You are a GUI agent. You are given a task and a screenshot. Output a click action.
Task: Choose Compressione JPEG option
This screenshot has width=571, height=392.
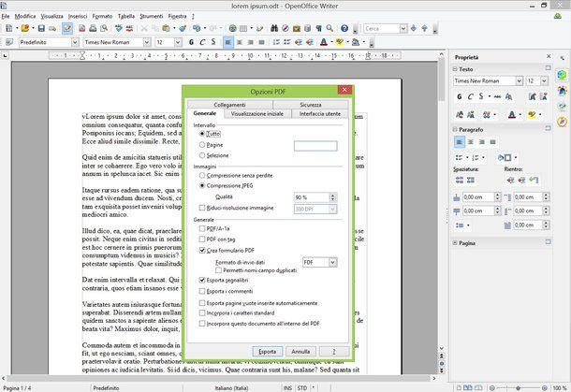[x=202, y=185]
